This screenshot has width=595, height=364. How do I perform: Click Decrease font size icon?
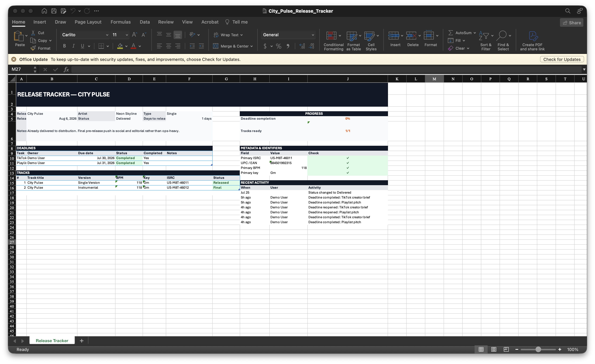point(144,35)
